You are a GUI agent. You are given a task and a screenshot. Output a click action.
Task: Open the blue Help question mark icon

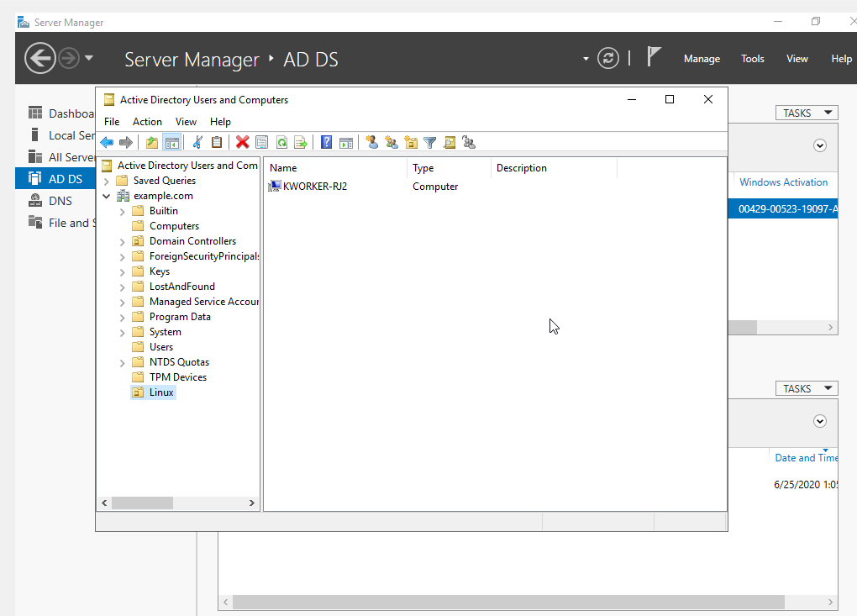click(326, 142)
